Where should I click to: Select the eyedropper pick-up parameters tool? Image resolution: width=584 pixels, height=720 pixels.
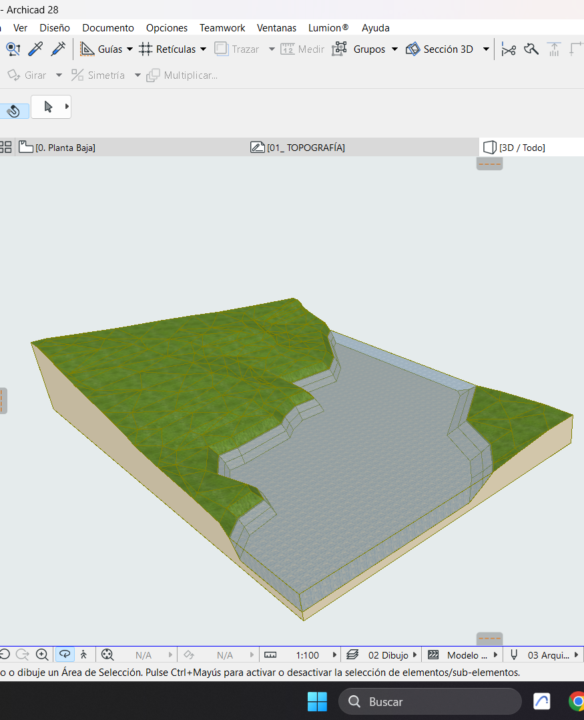35,49
